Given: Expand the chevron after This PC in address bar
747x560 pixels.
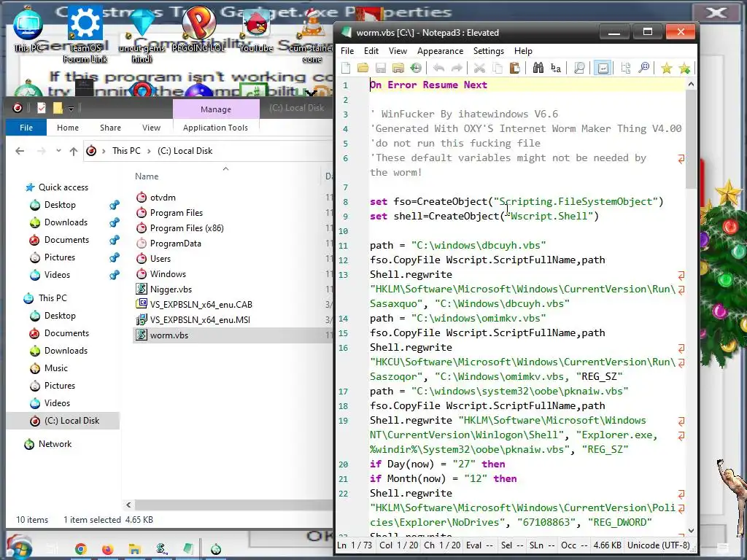Looking at the screenshot, I should [149, 151].
